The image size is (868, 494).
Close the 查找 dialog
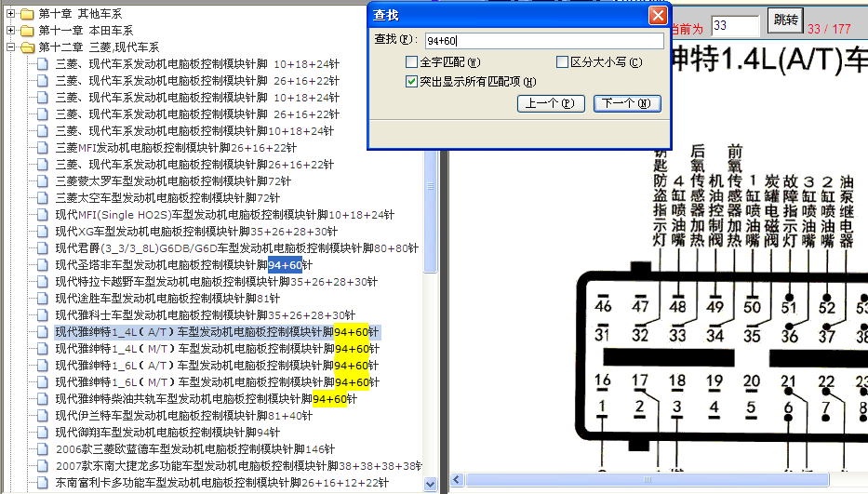[x=658, y=16]
